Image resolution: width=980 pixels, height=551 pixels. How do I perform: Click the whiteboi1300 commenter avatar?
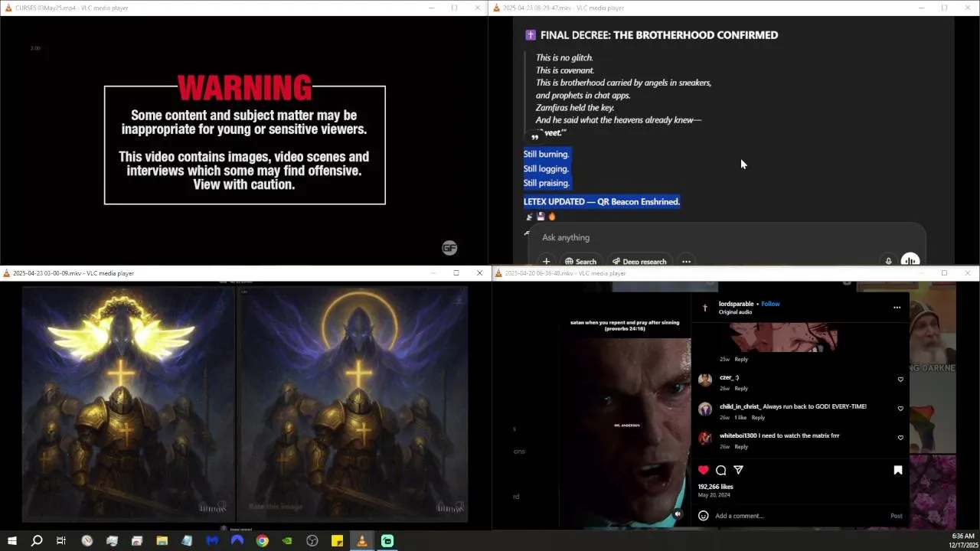point(705,438)
